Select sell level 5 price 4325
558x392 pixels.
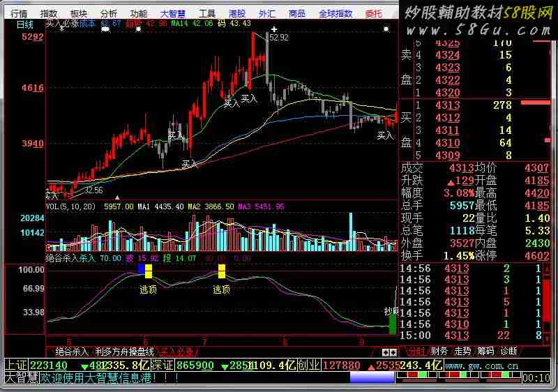tap(447, 43)
